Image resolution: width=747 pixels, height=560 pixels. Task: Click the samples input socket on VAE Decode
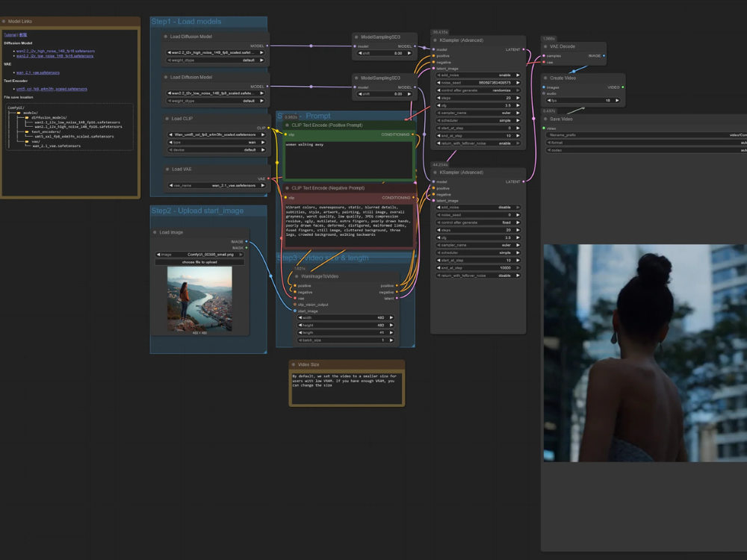point(544,56)
